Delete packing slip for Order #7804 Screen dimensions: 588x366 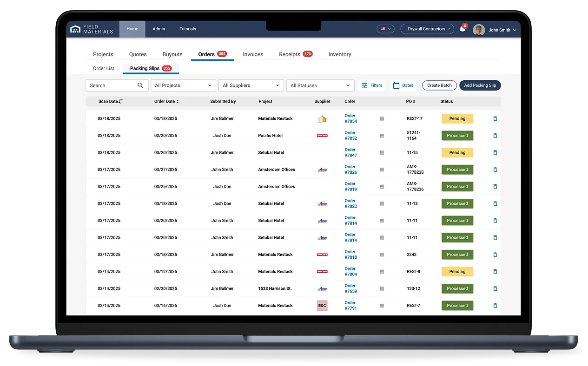(495, 272)
